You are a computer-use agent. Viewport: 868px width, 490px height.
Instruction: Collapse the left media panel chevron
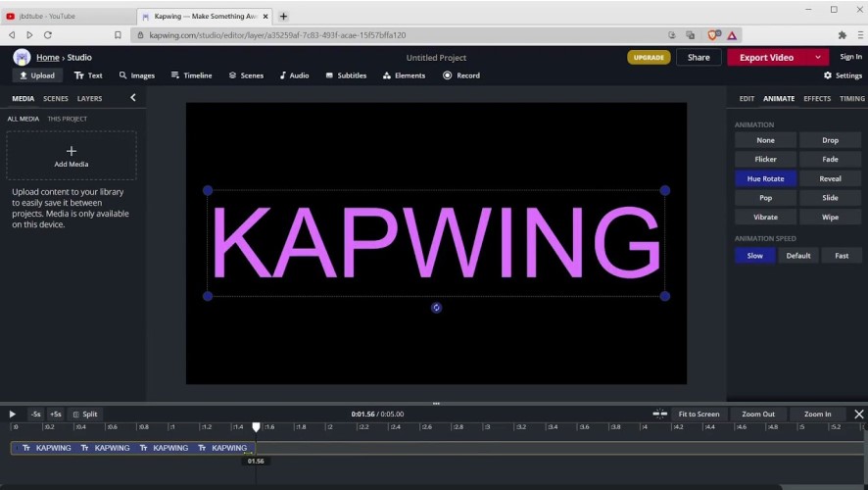[133, 97]
